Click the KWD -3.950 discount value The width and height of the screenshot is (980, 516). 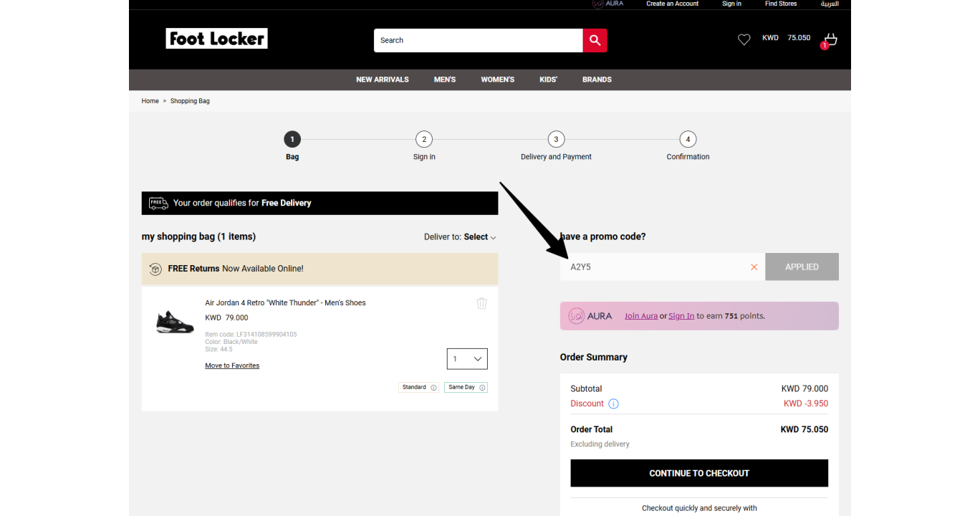point(806,403)
